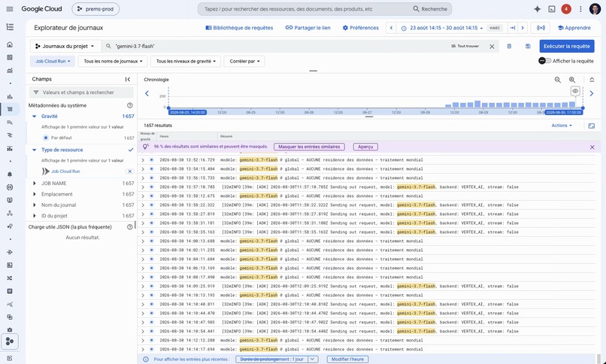The width and height of the screenshot is (606, 364).
Task: Jump to now arrow icon
Action: tap(513, 28)
